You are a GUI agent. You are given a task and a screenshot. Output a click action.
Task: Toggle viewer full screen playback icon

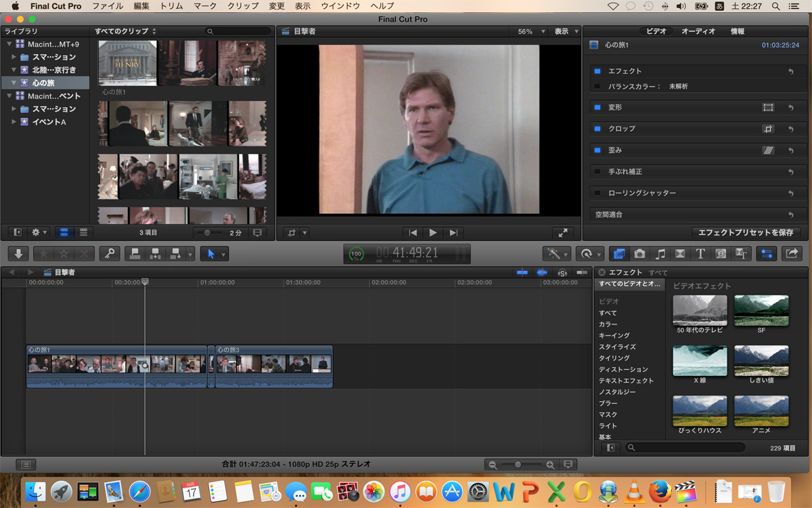pyautogui.click(x=562, y=232)
